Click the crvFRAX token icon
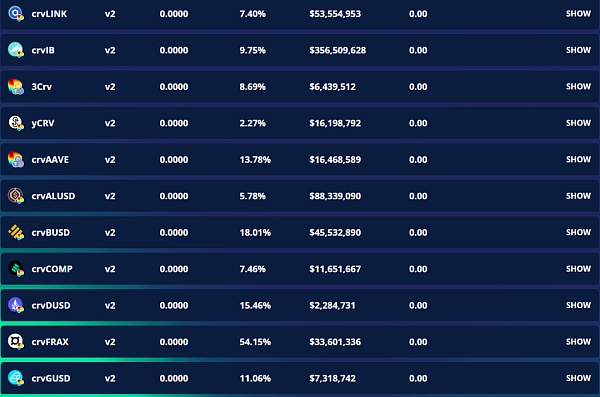Image resolution: width=600 pixels, height=397 pixels. pyautogui.click(x=16, y=341)
